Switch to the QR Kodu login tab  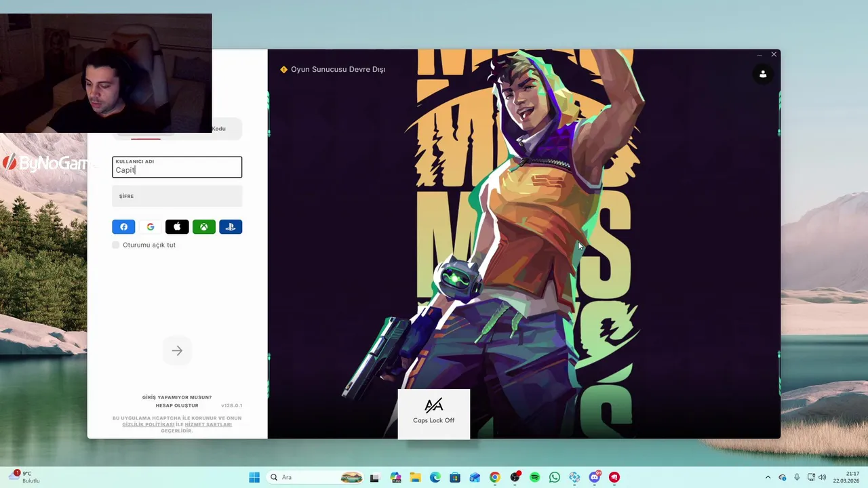pyautogui.click(x=218, y=129)
